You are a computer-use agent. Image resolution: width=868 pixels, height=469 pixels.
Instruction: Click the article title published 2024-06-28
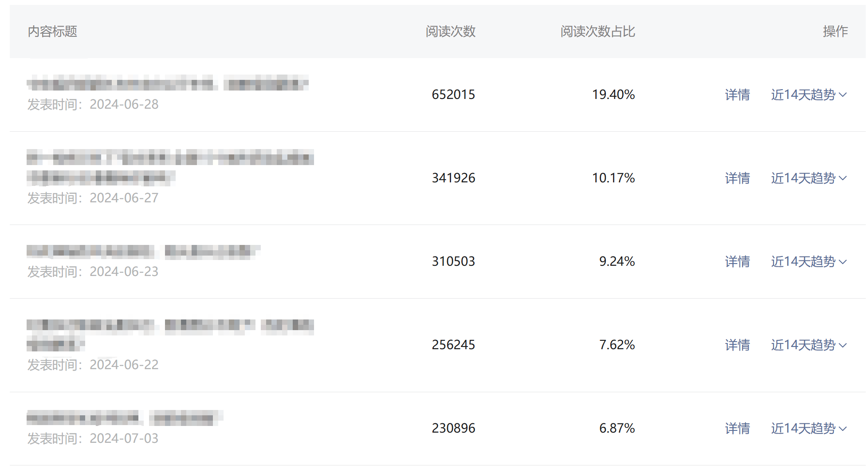167,83
